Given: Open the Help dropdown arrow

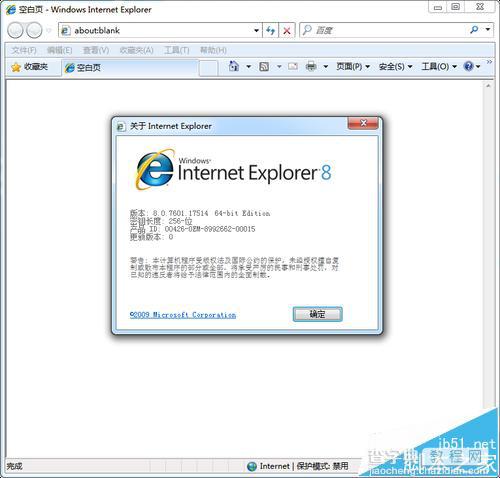Looking at the screenshot, I should pyautogui.click(x=478, y=67).
